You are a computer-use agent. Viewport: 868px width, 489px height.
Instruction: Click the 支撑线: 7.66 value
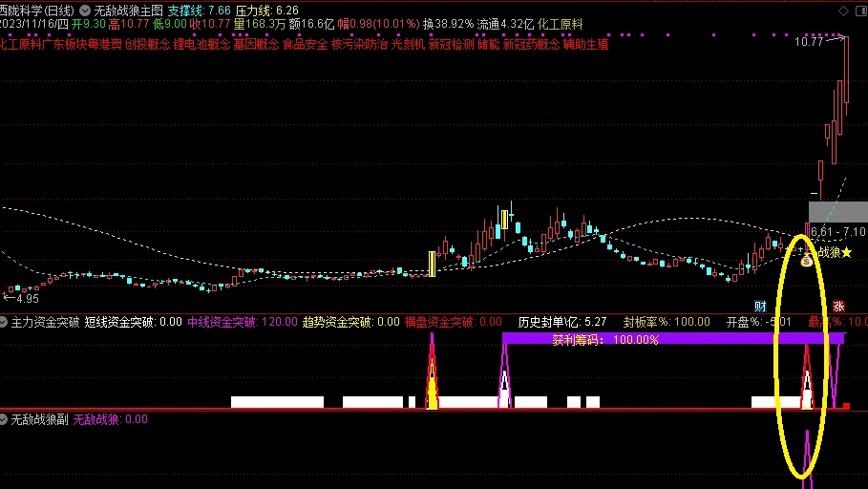[x=199, y=11]
